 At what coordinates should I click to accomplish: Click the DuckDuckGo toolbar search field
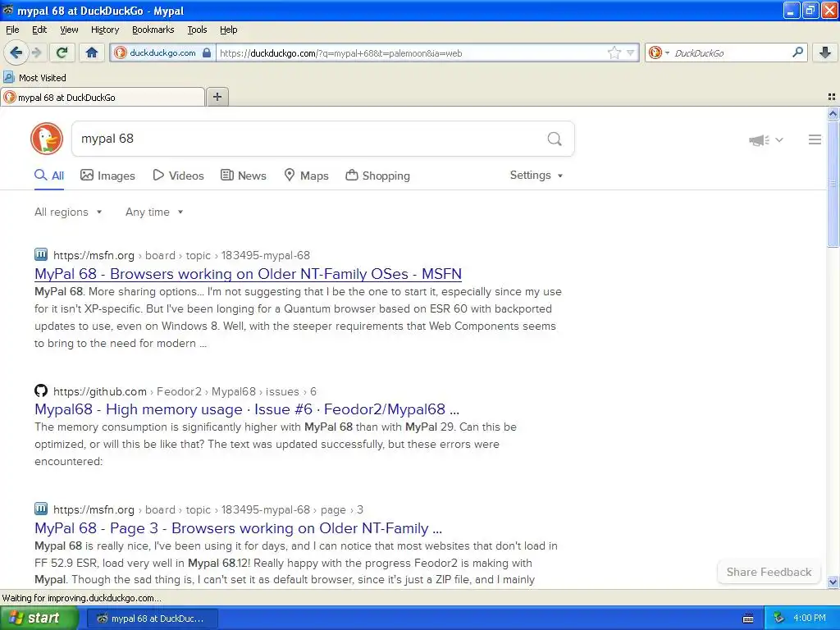pyautogui.click(x=728, y=52)
